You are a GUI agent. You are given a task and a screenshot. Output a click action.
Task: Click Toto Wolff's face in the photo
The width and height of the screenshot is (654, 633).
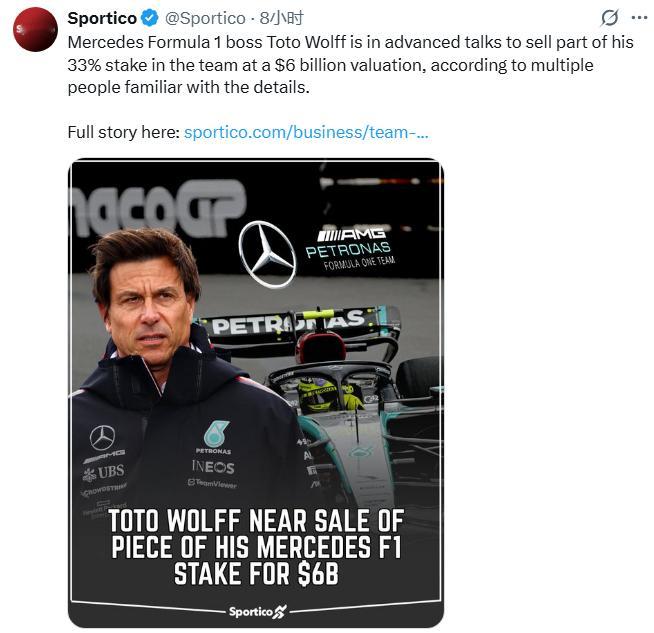pyautogui.click(x=150, y=298)
